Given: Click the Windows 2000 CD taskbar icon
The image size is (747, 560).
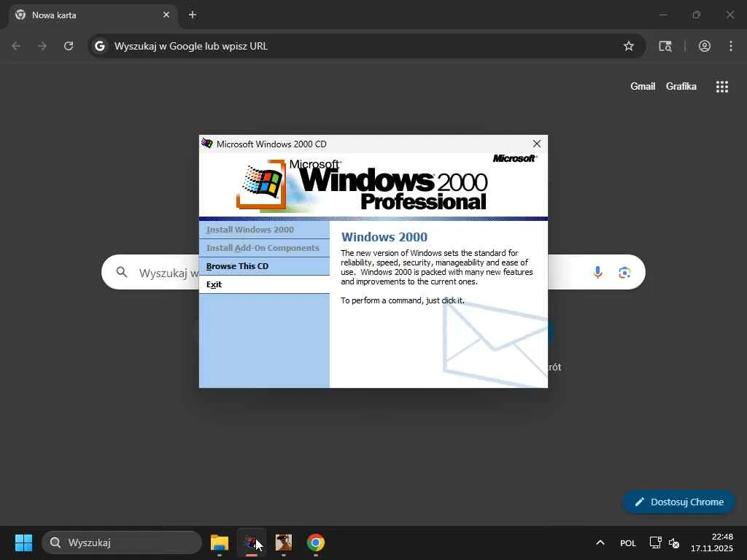Looking at the screenshot, I should pyautogui.click(x=252, y=542).
